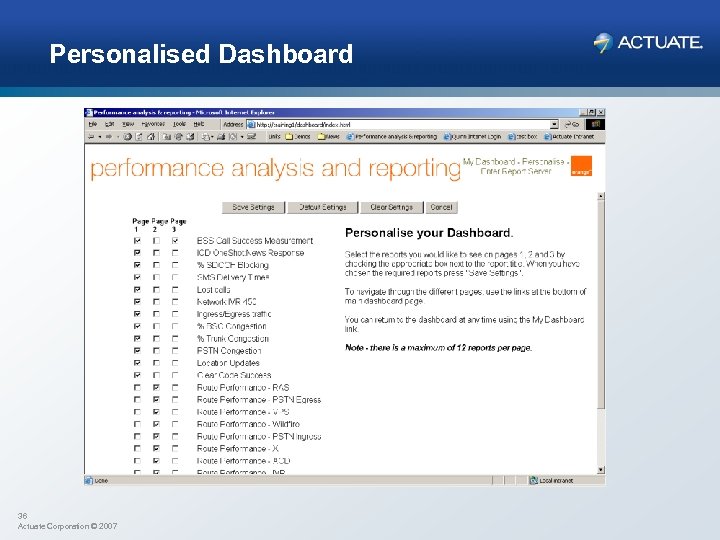
Task: Check Page 2 box for Network IVR 450
Action: click(x=156, y=302)
